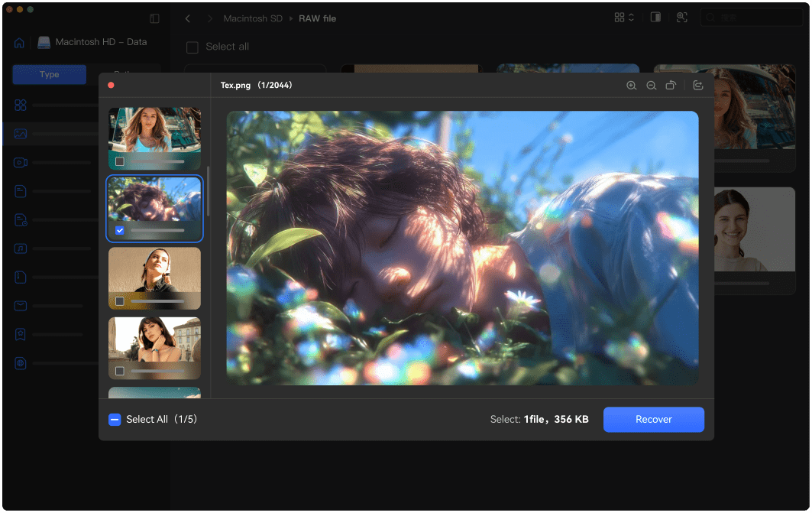Open the Emails category in sidebar
812x513 pixels.
(x=21, y=306)
